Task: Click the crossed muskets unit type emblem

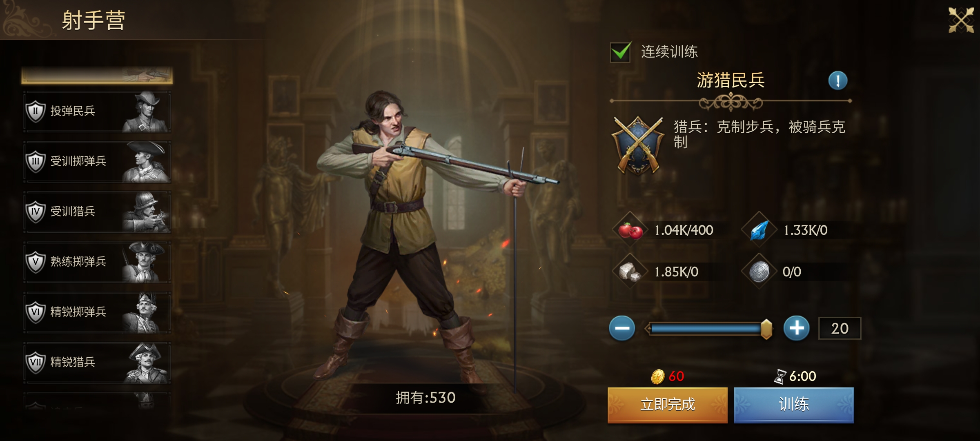Action: [x=638, y=146]
